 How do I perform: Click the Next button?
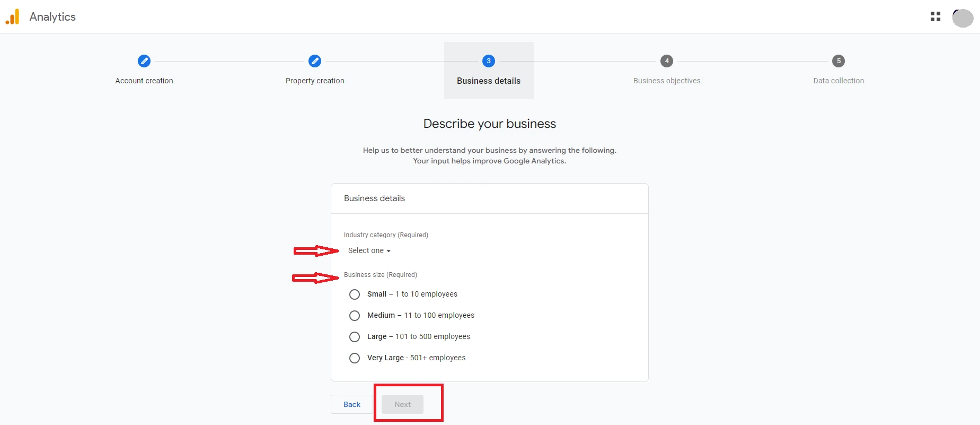click(403, 404)
